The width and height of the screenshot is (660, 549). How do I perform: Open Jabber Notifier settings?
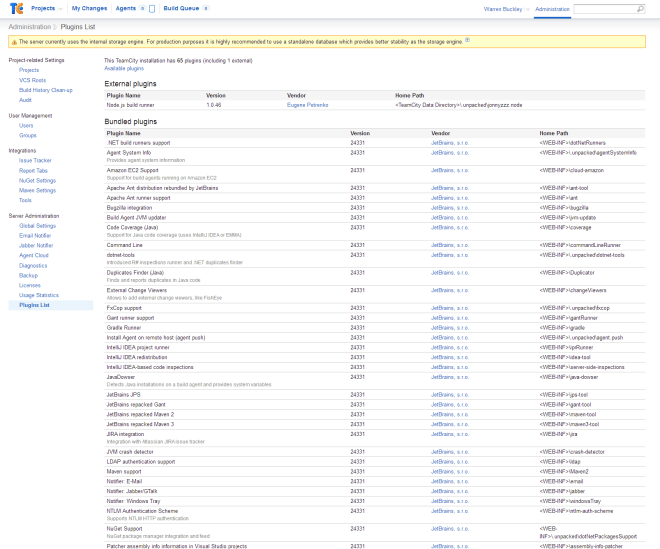(x=36, y=246)
